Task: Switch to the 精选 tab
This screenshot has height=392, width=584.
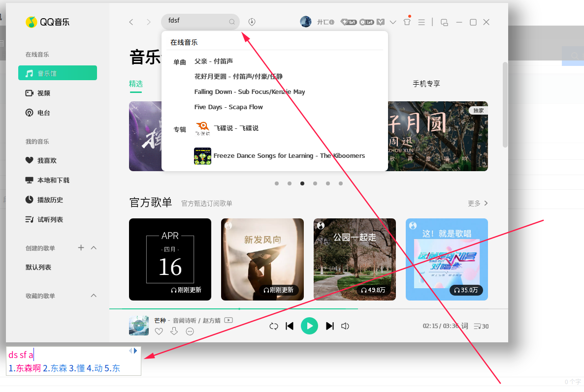Action: pos(136,84)
